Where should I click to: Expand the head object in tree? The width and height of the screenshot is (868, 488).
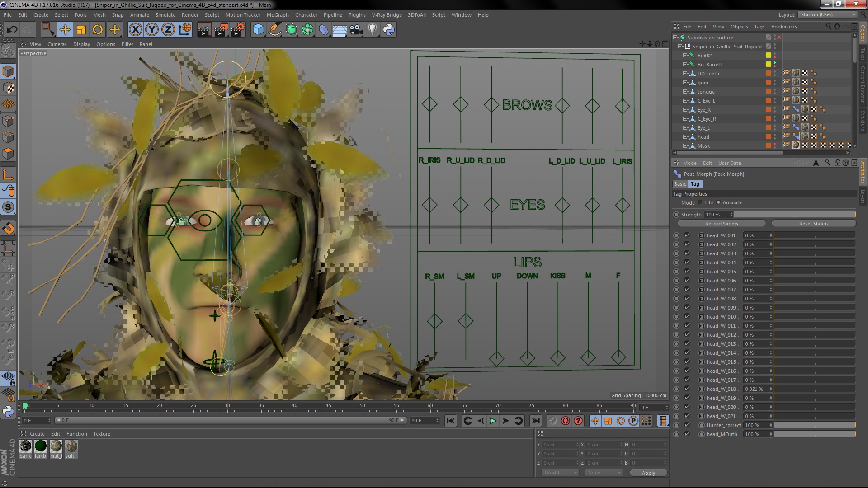[x=685, y=137]
